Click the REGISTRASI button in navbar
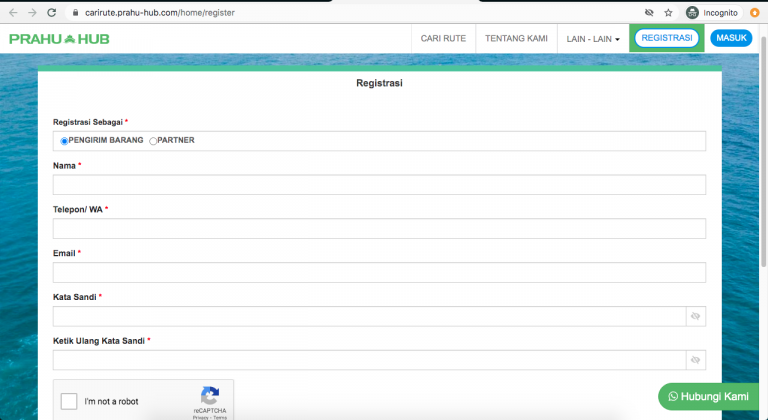Viewport: 768px width, 420px height. (667, 38)
